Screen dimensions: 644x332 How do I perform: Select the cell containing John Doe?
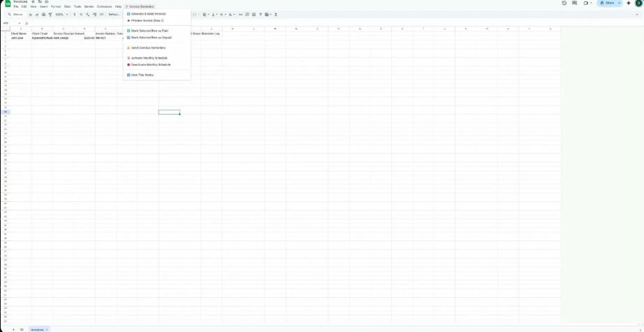click(x=21, y=38)
